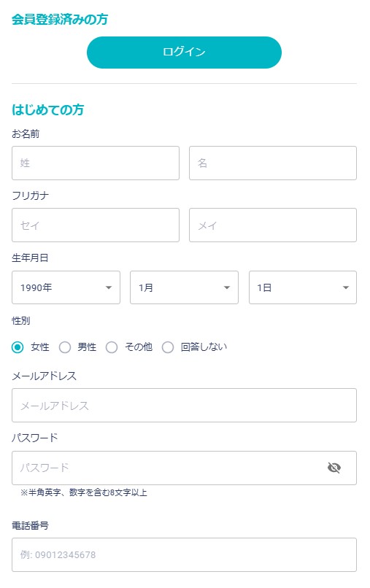
Task: Click the month dropdown arrow icon
Action: (227, 287)
